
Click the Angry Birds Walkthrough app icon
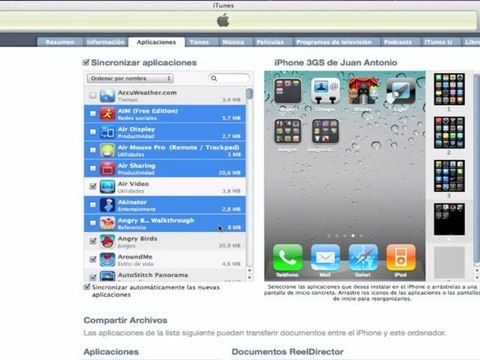107,223
